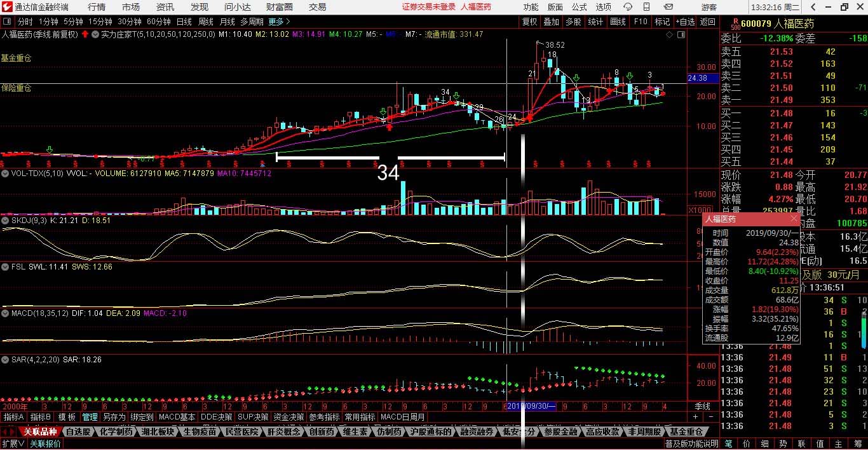Select the MACD基本 indicator template

[x=177, y=417]
